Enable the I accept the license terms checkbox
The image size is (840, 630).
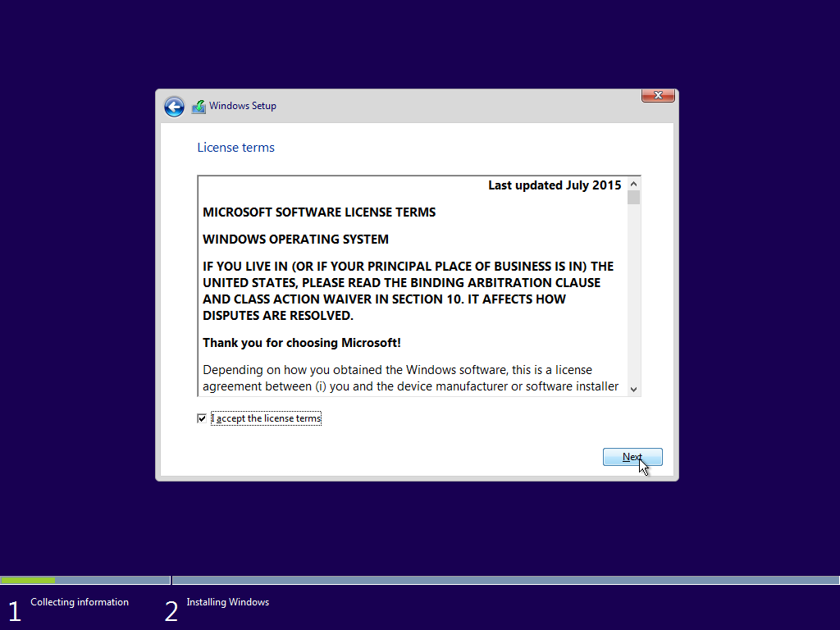(201, 418)
